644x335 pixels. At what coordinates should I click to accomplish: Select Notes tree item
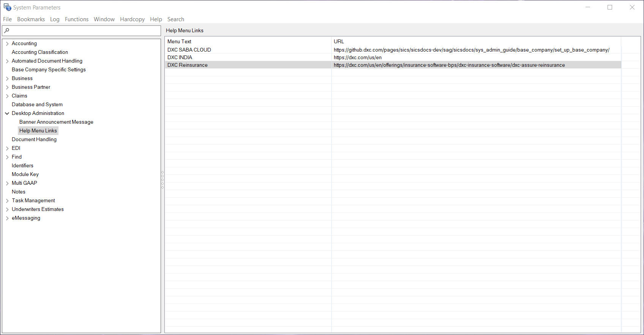(19, 192)
